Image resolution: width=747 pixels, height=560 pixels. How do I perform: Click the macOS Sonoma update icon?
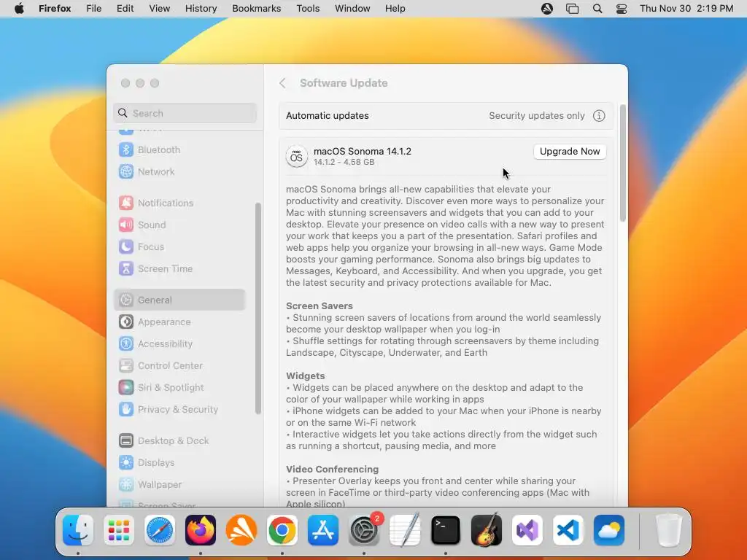pyautogui.click(x=296, y=156)
